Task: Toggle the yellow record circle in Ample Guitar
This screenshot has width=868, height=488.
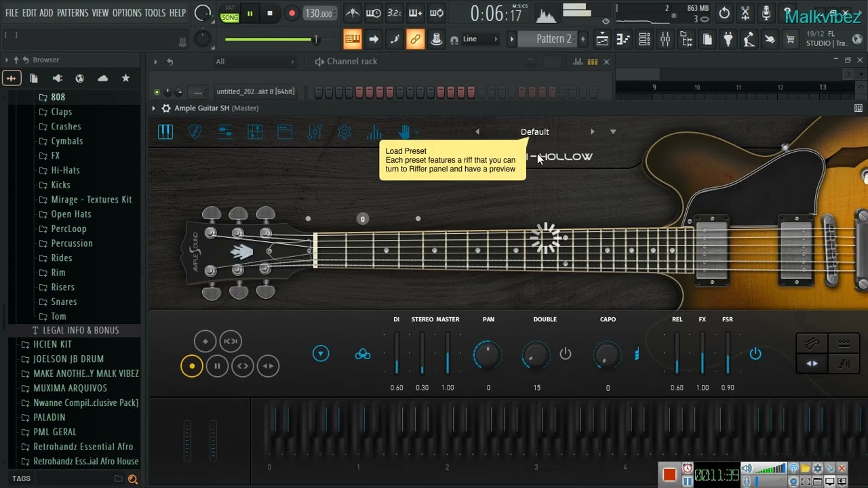Action: [192, 366]
